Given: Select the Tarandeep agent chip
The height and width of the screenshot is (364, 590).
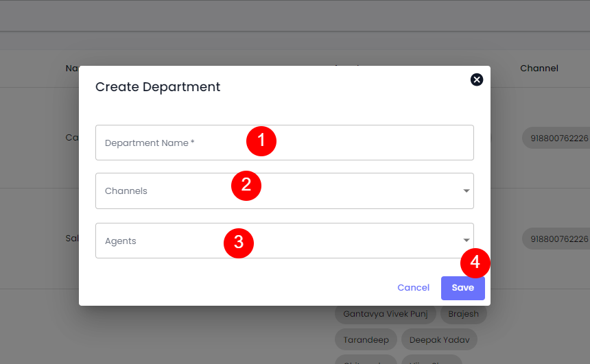Looking at the screenshot, I should tap(366, 340).
